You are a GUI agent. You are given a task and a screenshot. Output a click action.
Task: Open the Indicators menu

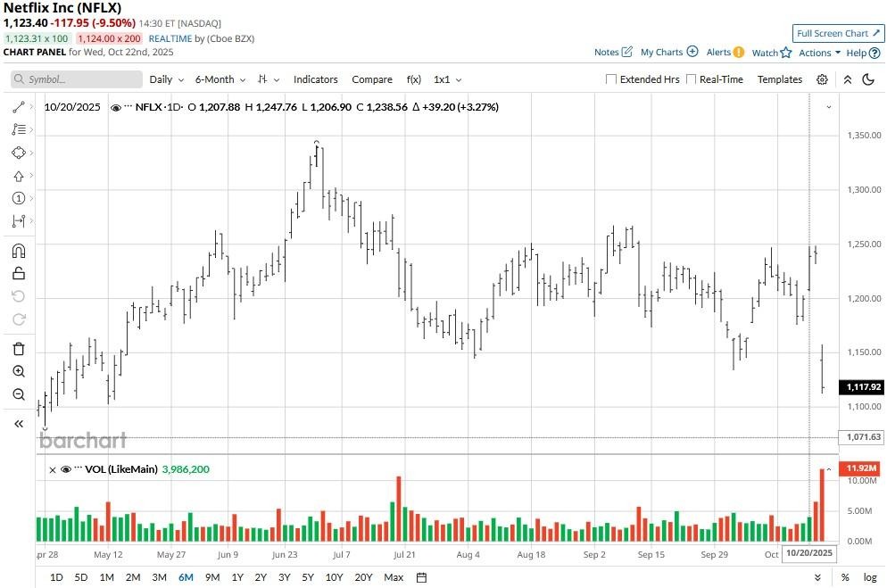315,79
